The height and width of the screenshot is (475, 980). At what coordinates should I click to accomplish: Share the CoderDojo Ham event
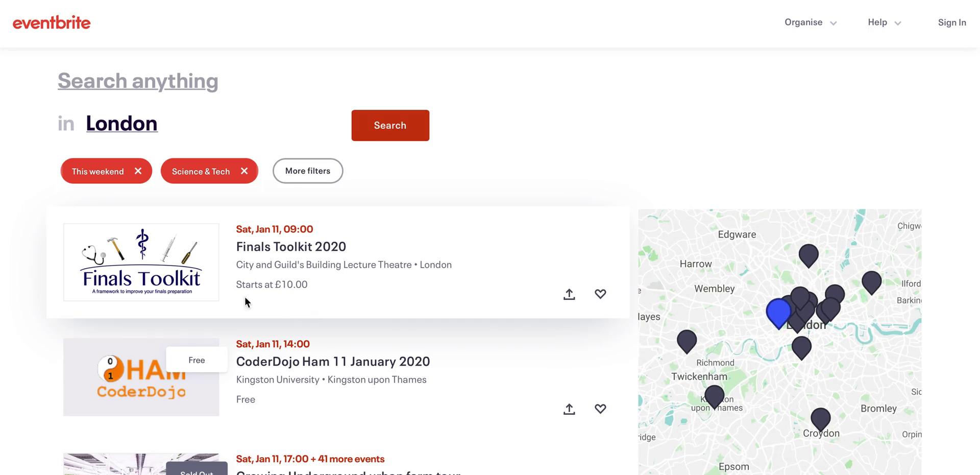(569, 409)
